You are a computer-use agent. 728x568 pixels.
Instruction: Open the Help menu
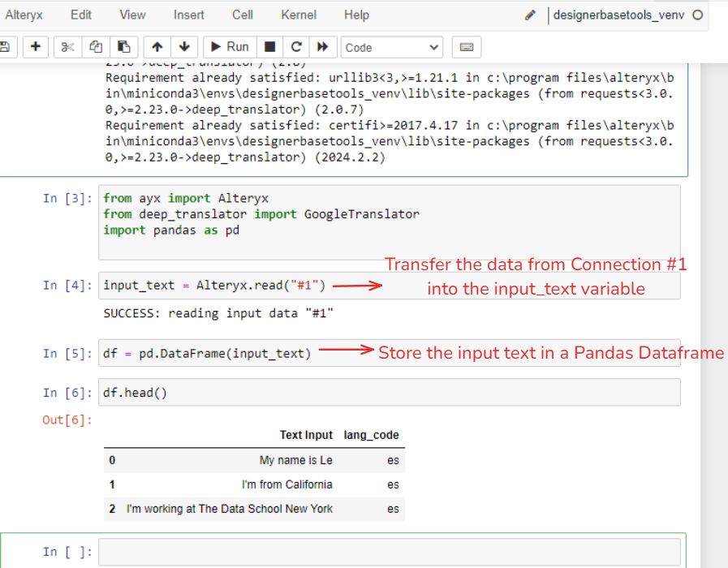click(x=356, y=15)
